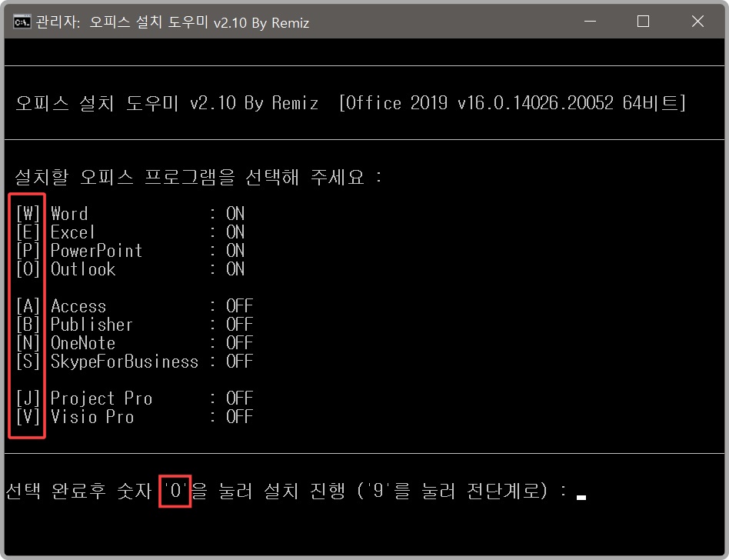This screenshot has height=560, width=729.
Task: Enable OneNote installation
Action: [28, 342]
